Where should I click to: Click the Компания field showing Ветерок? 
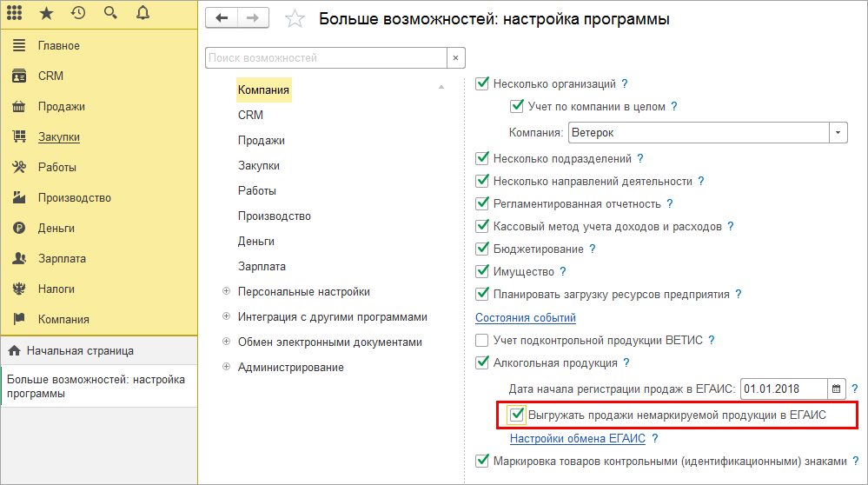[699, 133]
